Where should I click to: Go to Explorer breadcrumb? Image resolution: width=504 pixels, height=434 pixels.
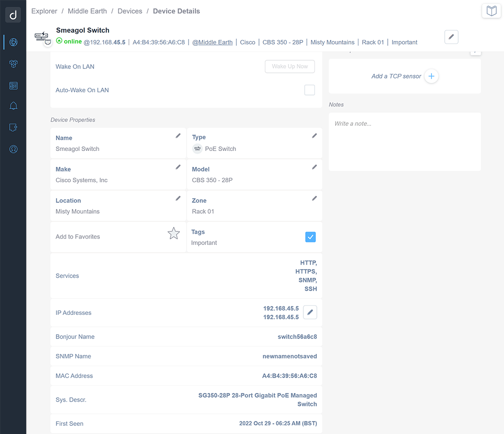(x=44, y=11)
